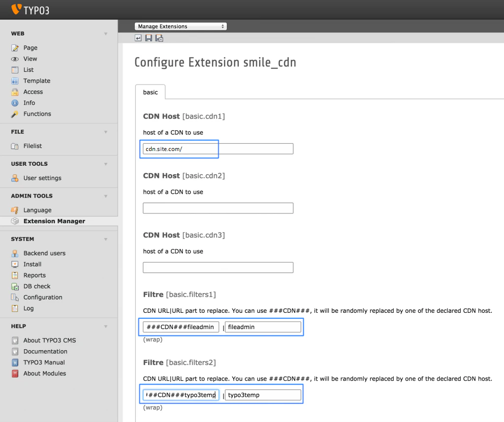The width and height of the screenshot is (504, 422).
Task: Open the Manage Extensions dropdown
Action: click(x=181, y=27)
